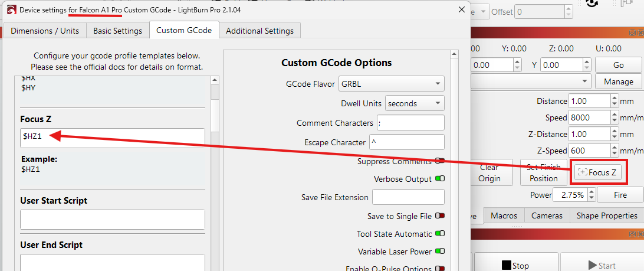Click the LightBurn logo in title bar

[x=12, y=10]
